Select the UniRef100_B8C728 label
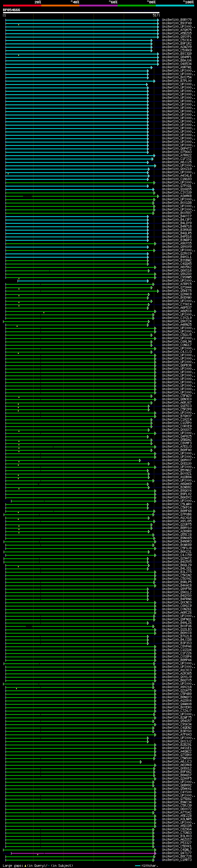The image size is (197, 868). 177,856
